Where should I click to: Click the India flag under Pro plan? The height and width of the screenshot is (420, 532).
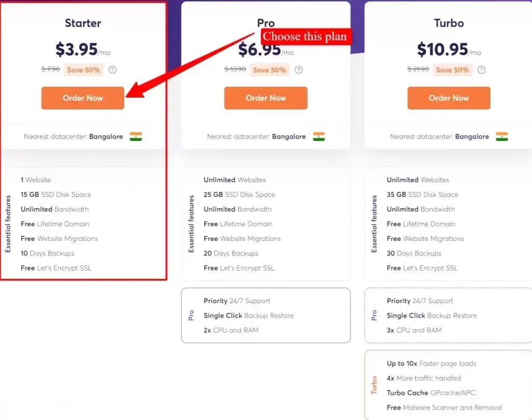coord(319,137)
